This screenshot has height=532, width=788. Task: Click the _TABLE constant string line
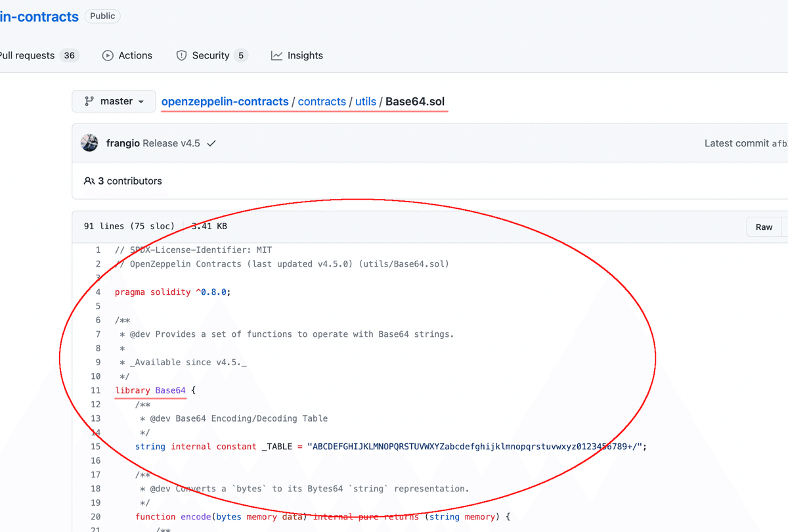[x=391, y=447]
